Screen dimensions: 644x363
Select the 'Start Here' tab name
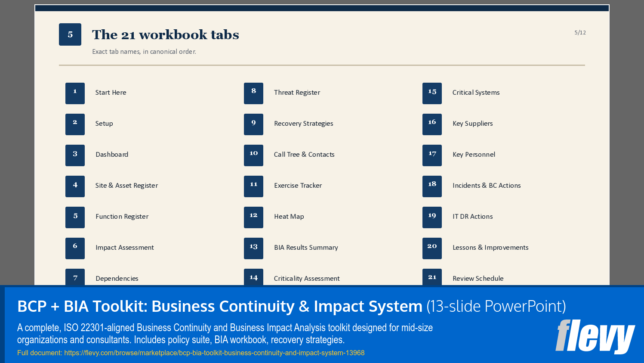(111, 93)
